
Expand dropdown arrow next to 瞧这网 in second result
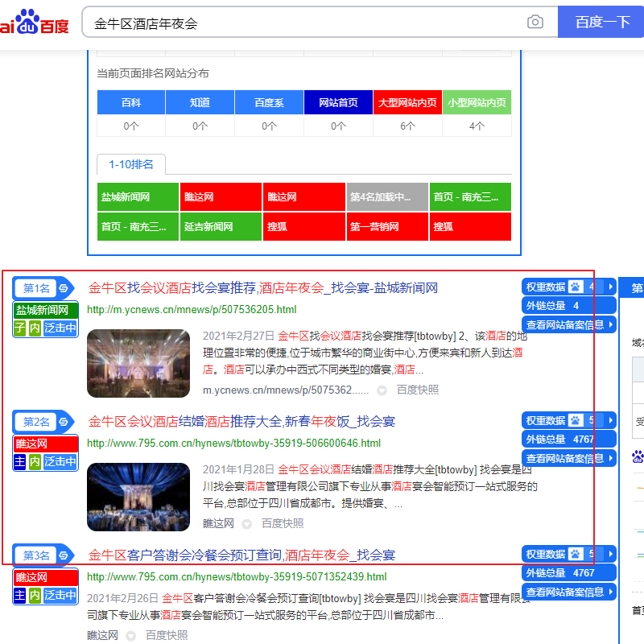[x=247, y=524]
